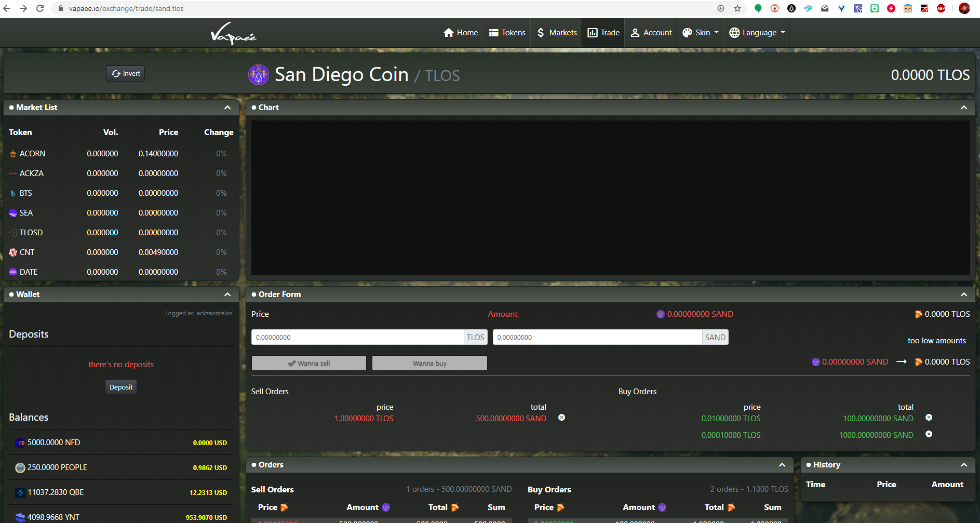This screenshot has width=980, height=523.
Task: Click the 0.00010000 TLOS buy price
Action: (x=731, y=435)
